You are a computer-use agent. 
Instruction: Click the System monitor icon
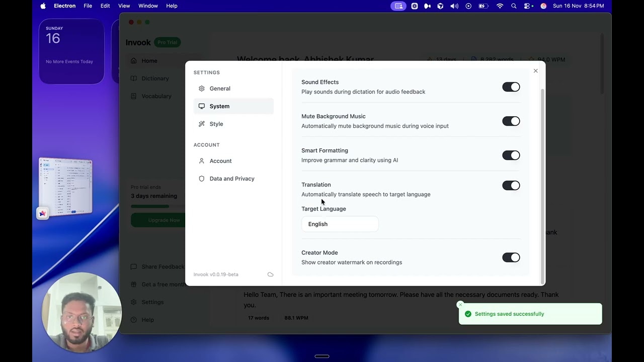click(202, 106)
